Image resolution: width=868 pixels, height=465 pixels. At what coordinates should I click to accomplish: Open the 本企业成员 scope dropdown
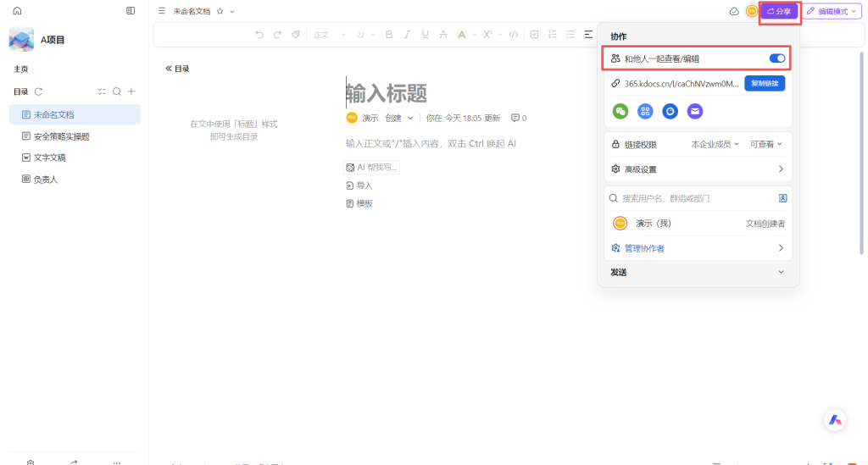tap(715, 144)
